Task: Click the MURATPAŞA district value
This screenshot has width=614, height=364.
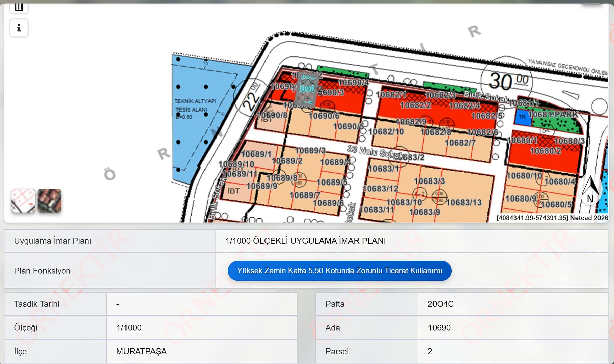Action: pos(141,351)
